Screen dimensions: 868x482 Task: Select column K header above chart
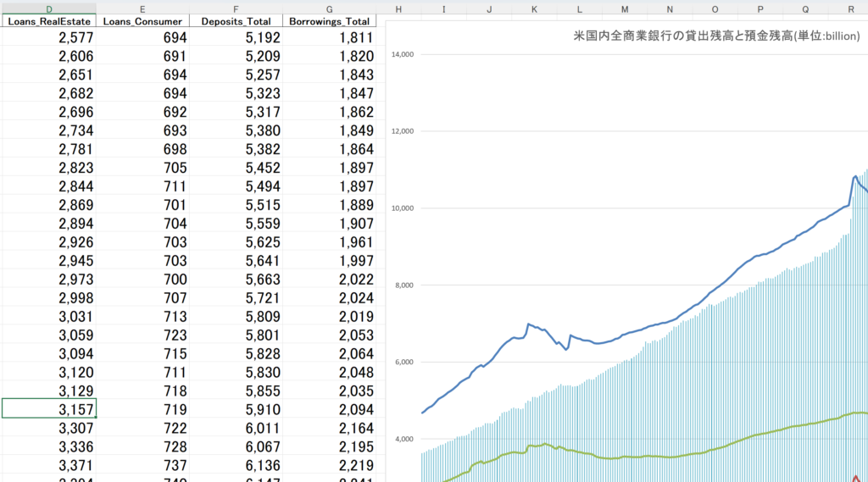point(534,8)
